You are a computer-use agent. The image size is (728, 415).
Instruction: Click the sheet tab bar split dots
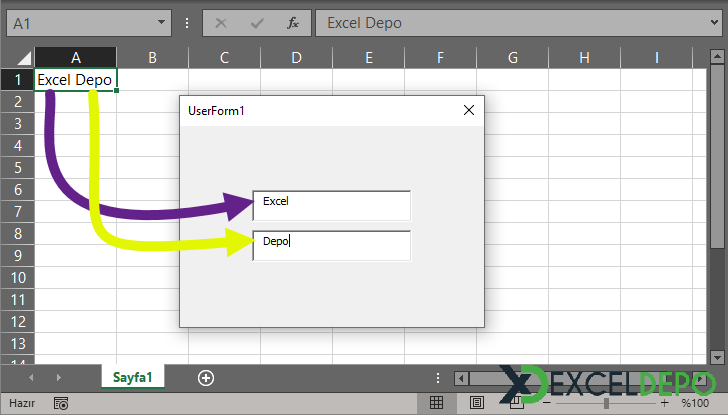437,378
